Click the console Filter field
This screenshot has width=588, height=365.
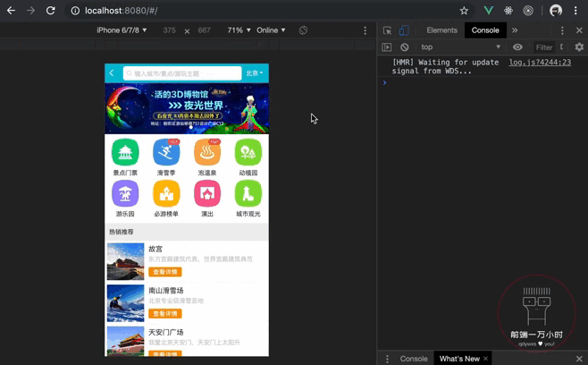543,47
